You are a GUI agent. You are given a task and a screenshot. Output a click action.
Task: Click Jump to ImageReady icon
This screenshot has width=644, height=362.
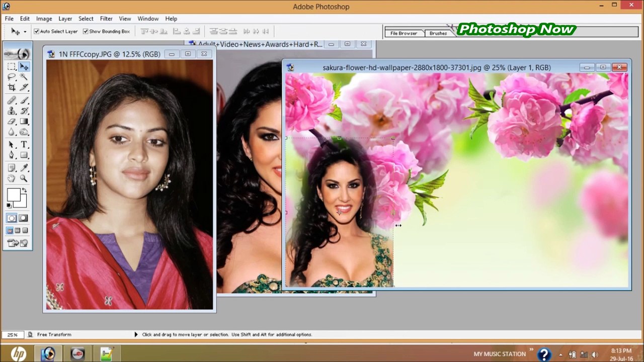click(18, 243)
